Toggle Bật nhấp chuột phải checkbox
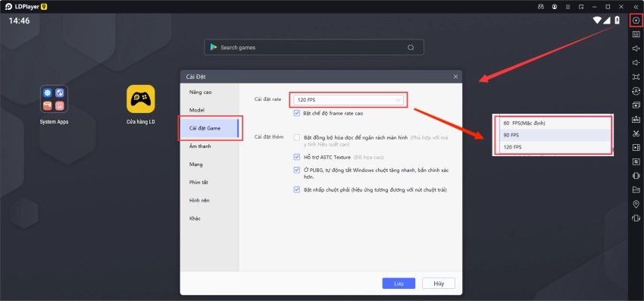644x301 pixels. [297, 190]
